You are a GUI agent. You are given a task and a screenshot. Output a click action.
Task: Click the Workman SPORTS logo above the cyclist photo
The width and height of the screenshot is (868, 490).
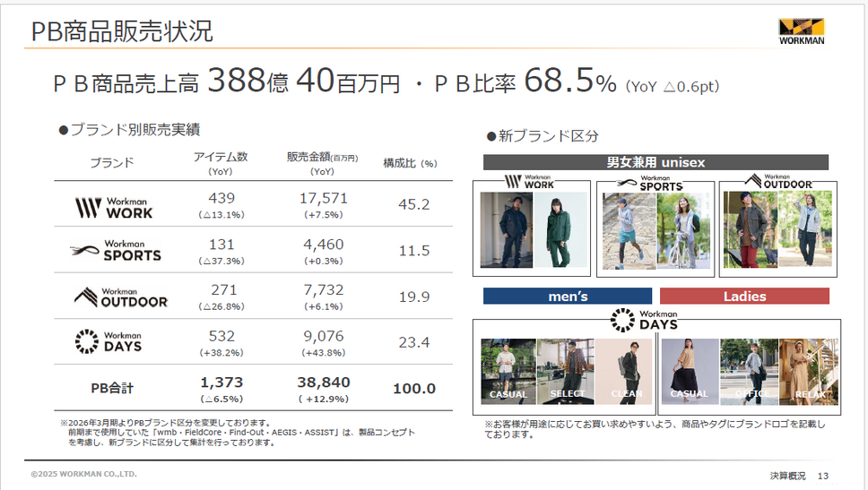click(655, 183)
